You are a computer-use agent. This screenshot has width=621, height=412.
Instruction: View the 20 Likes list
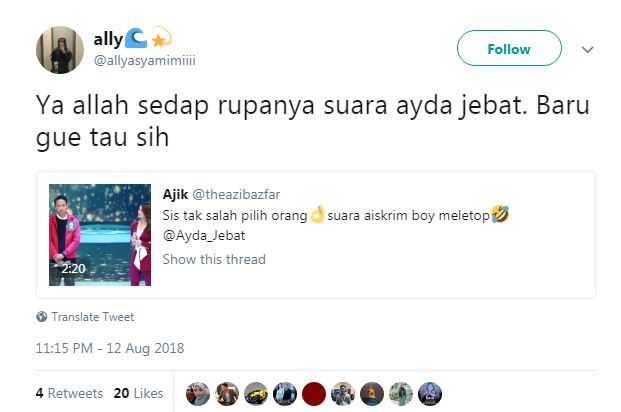pyautogui.click(x=138, y=393)
